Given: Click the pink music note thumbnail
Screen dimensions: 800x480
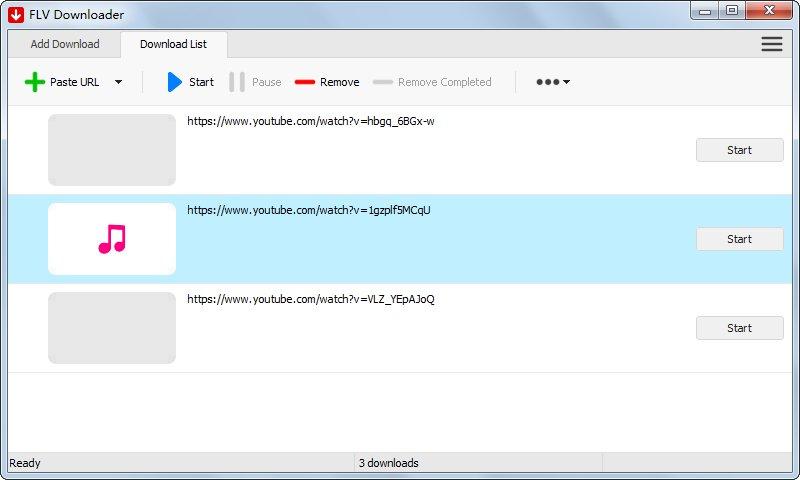Looking at the screenshot, I should click(x=112, y=239).
